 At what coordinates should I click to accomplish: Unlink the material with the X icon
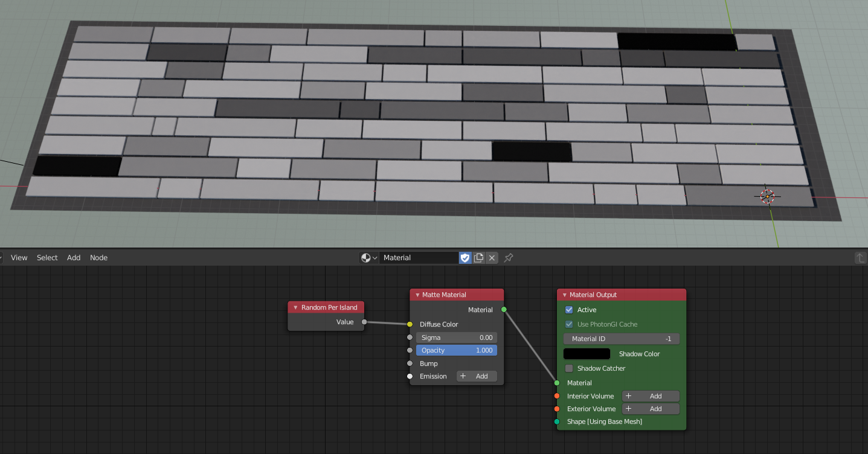(492, 258)
